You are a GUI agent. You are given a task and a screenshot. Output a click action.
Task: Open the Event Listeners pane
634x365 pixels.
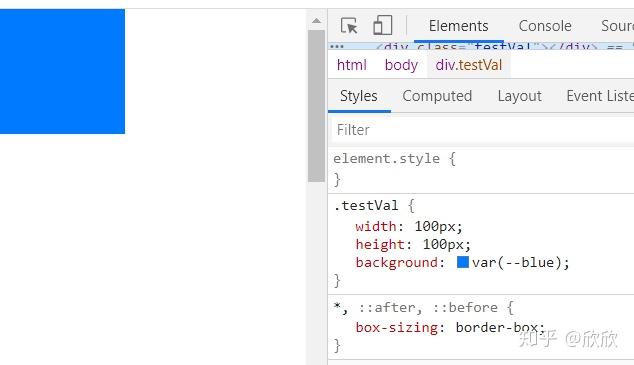coord(600,96)
